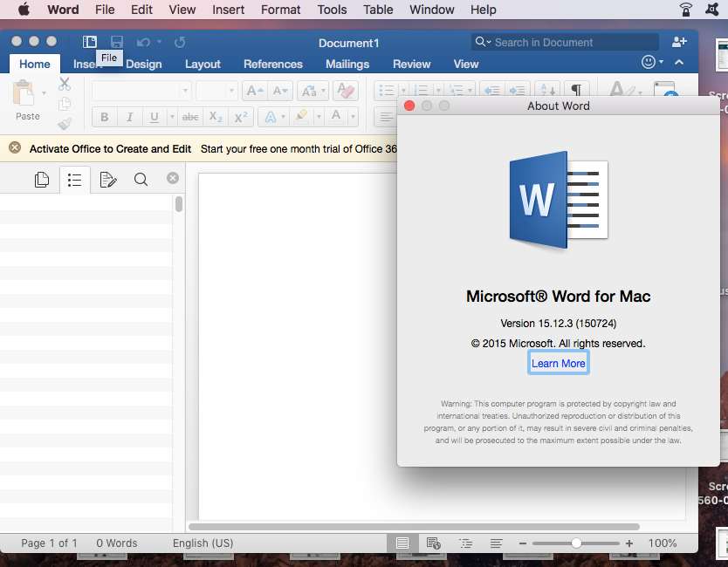Open the Undo history dropdown arrow
This screenshot has height=567, width=728.
coord(159,42)
